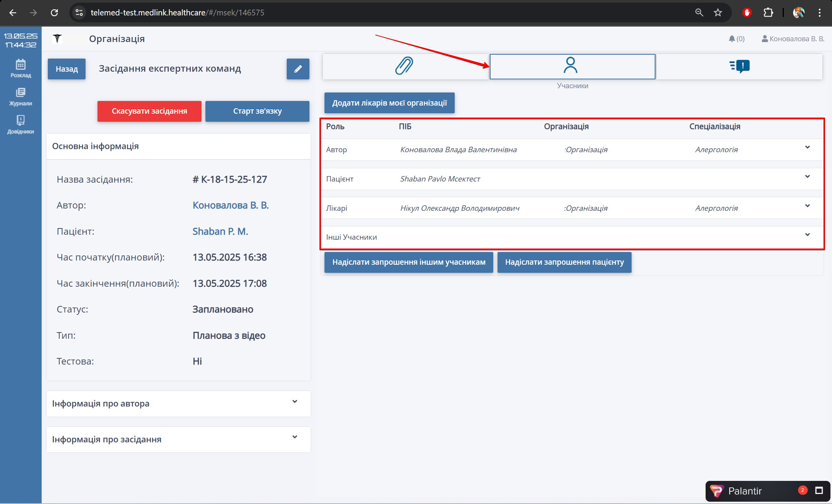Expand the Лікарі participant row
Screen dimensions: 832x504
[x=807, y=206]
